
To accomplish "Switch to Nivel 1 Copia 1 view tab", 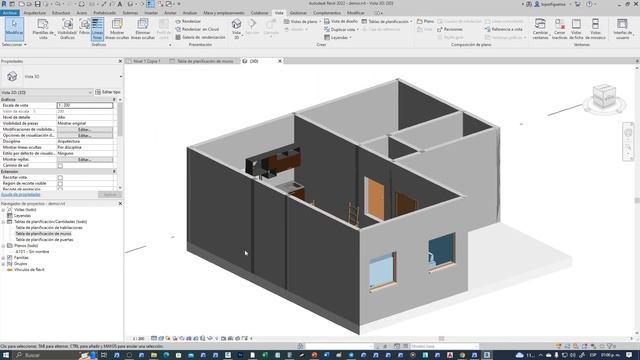I will 147,61.
